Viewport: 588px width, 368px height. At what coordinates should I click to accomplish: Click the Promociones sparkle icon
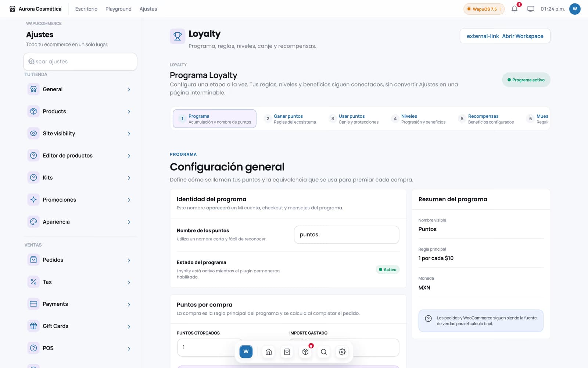pos(33,200)
